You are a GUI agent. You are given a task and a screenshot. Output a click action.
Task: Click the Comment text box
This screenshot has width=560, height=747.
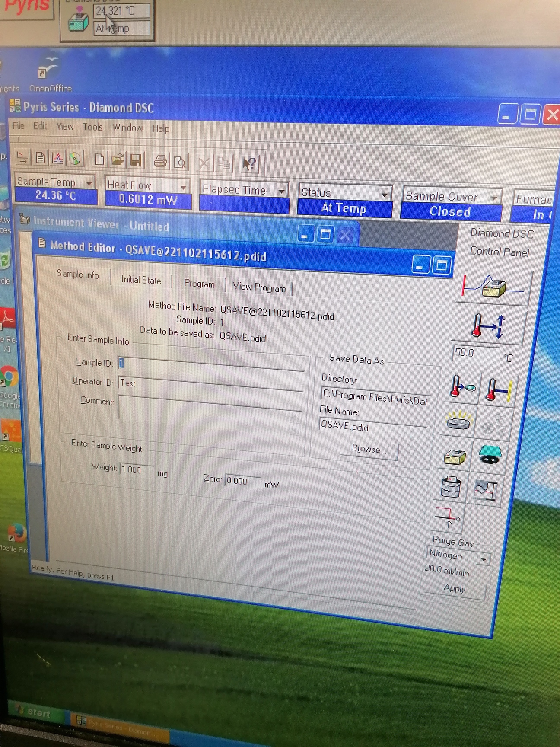(x=210, y=414)
